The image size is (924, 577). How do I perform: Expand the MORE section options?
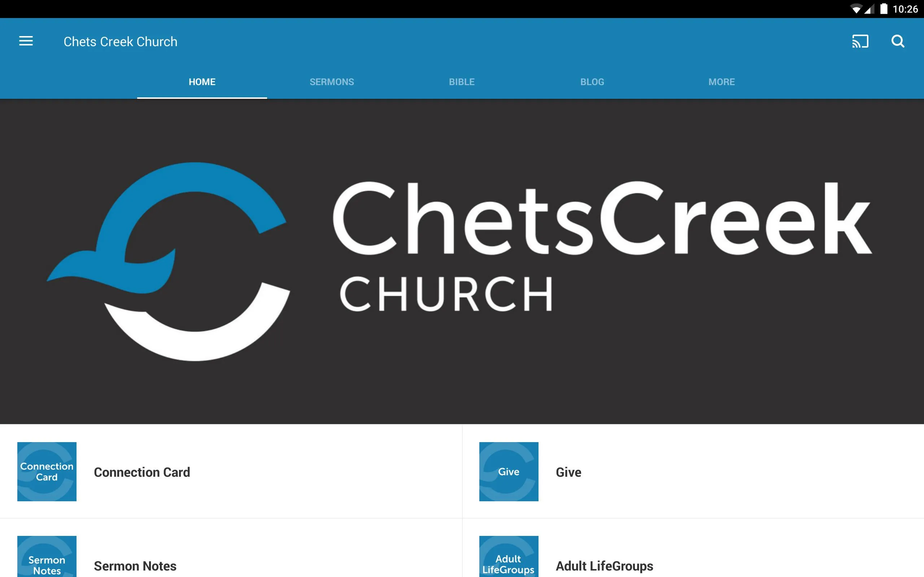click(721, 81)
